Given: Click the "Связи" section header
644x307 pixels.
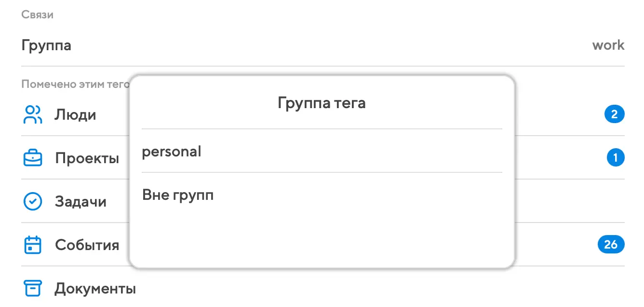Looking at the screenshot, I should [x=37, y=15].
